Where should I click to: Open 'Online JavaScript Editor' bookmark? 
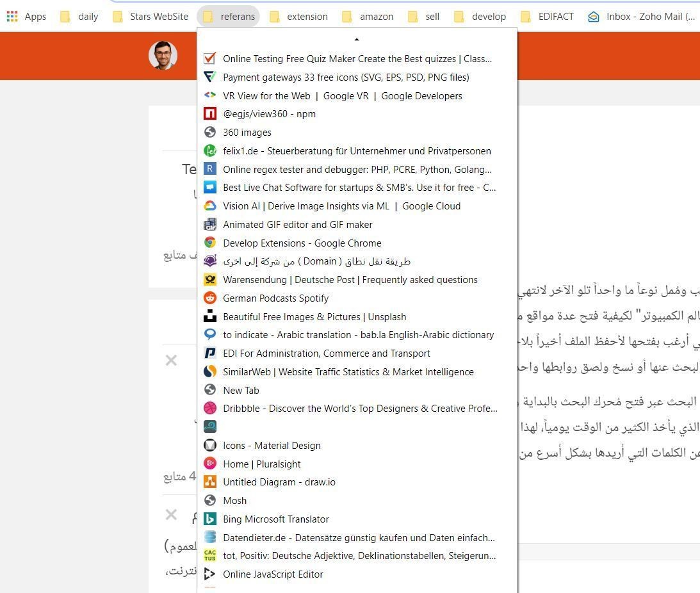click(273, 574)
